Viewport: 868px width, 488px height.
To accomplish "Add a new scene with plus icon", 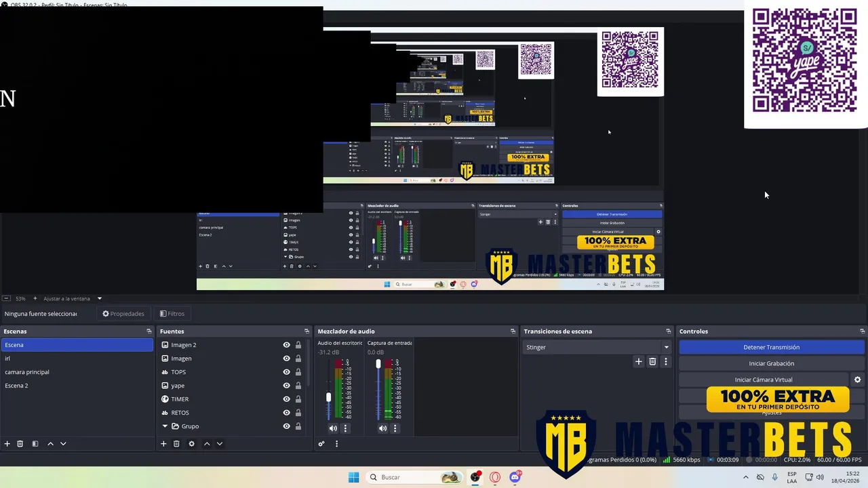I will pyautogui.click(x=7, y=444).
